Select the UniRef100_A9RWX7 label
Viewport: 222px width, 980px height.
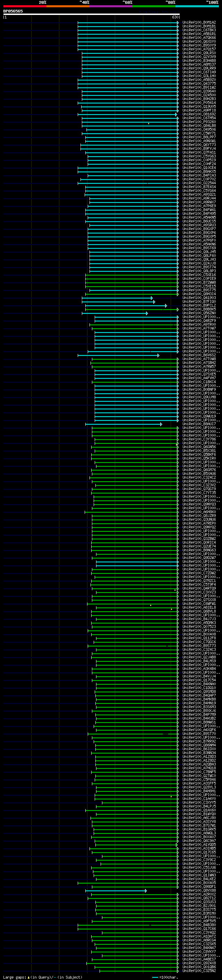coord(199,202)
